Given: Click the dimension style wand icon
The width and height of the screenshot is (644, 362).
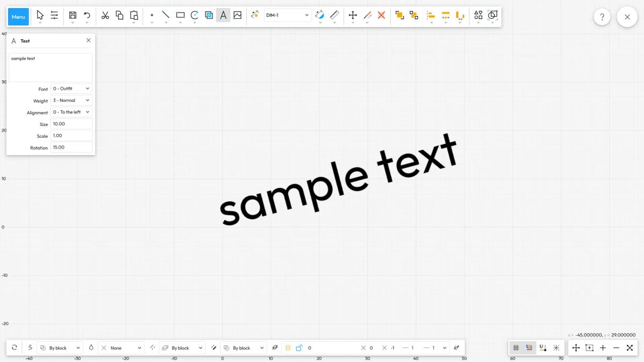Looking at the screenshot, I should pyautogui.click(x=255, y=15).
